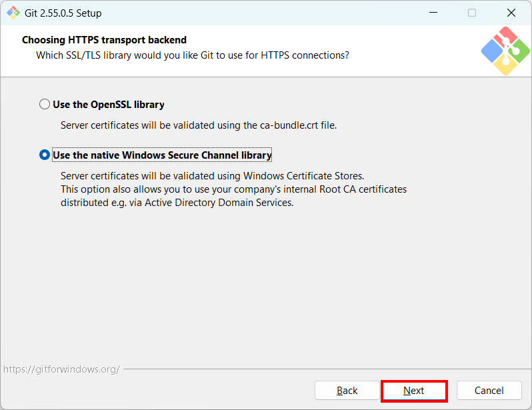Click the Git icon in the title bar

(x=13, y=13)
